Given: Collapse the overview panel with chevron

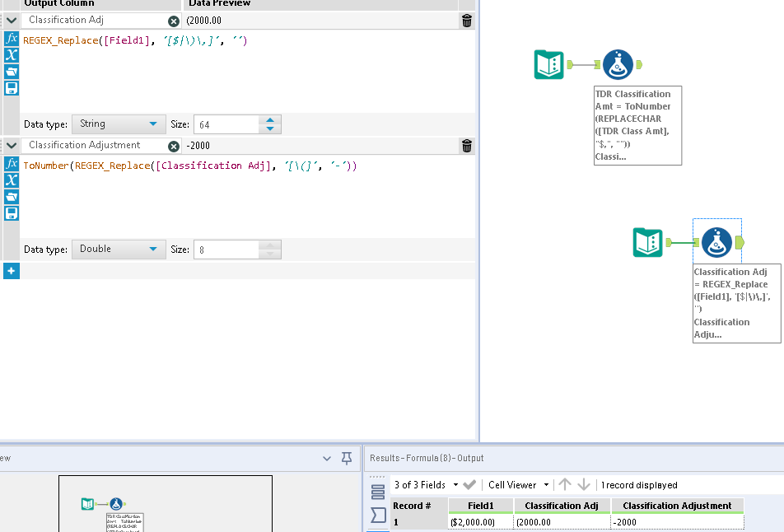Looking at the screenshot, I should 327,458.
